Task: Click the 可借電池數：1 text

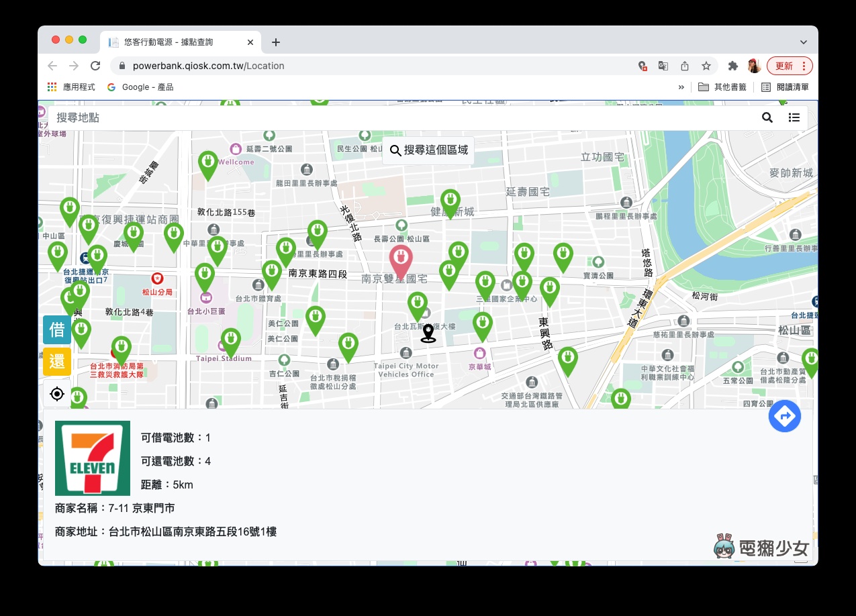Action: pos(176,438)
